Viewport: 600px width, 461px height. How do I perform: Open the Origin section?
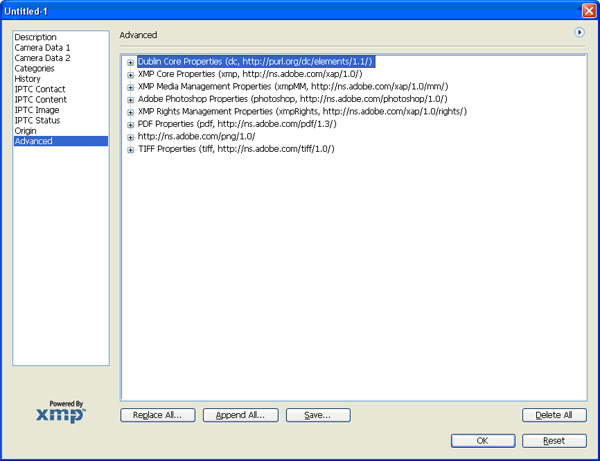pyautogui.click(x=27, y=131)
